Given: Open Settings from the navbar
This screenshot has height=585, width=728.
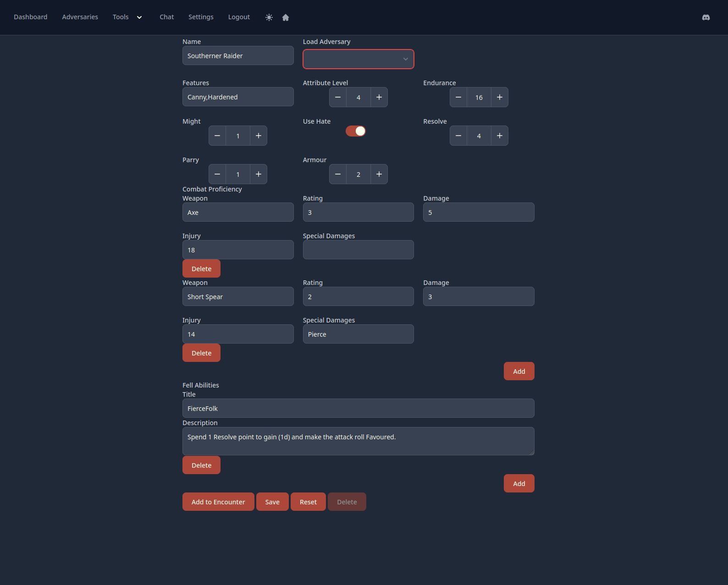Looking at the screenshot, I should pos(201,17).
